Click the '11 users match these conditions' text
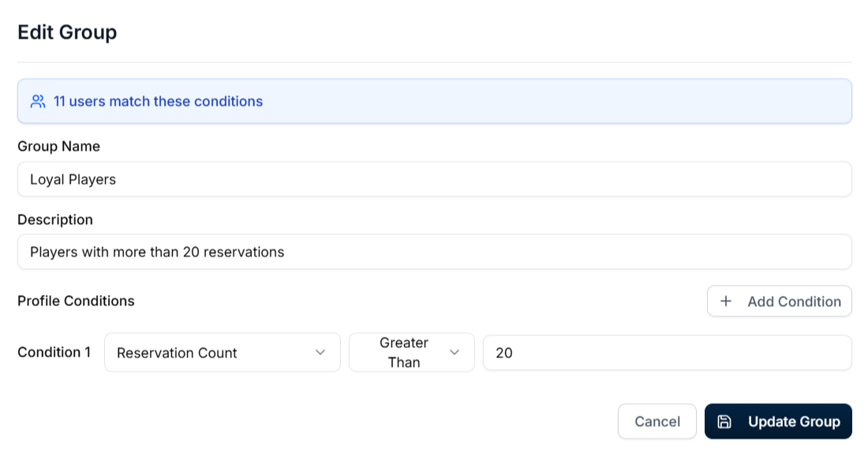Viewport: 868px width, 456px height. click(x=158, y=102)
